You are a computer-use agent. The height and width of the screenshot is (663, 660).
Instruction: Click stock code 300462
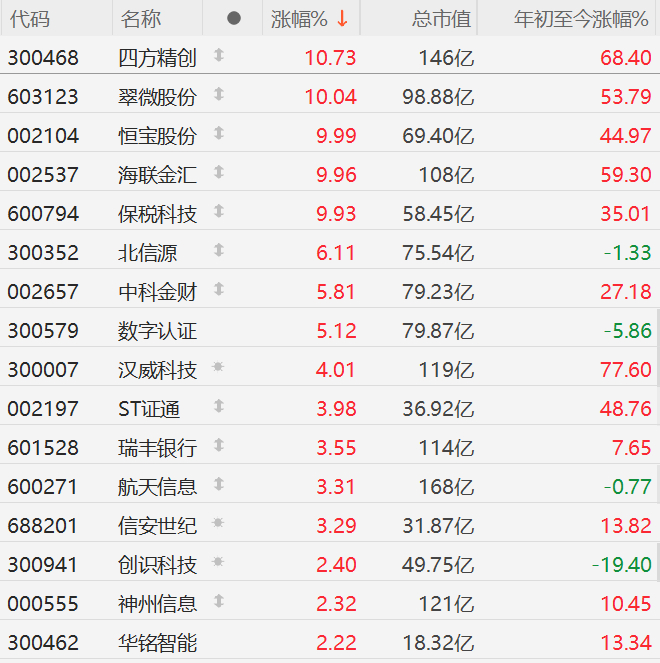coord(43,643)
